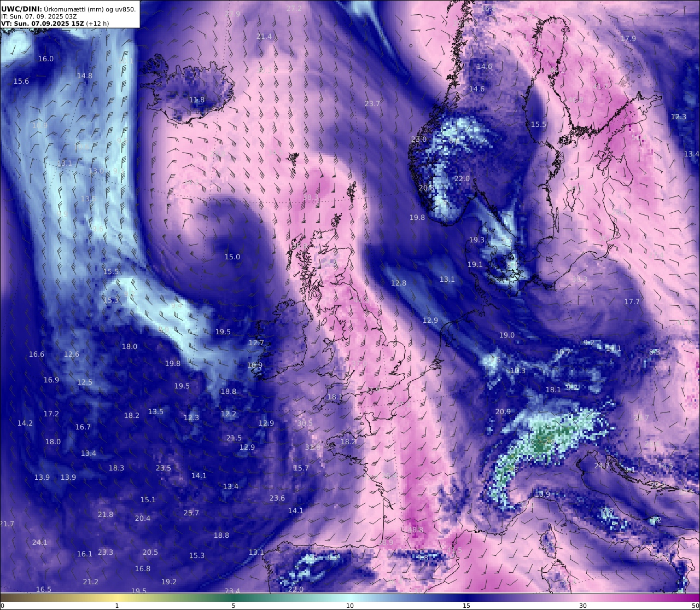Click the '23.7' map value
Screen dimensions: 700x610
pyautogui.click(x=372, y=104)
